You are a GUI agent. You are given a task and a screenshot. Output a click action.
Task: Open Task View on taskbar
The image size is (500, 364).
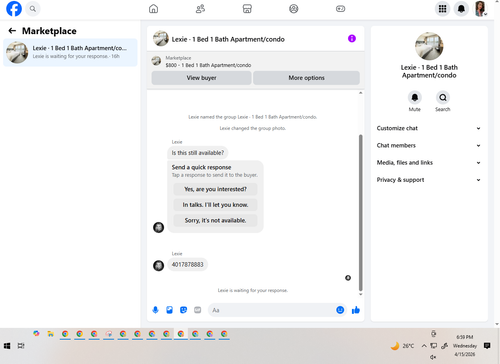click(21, 346)
